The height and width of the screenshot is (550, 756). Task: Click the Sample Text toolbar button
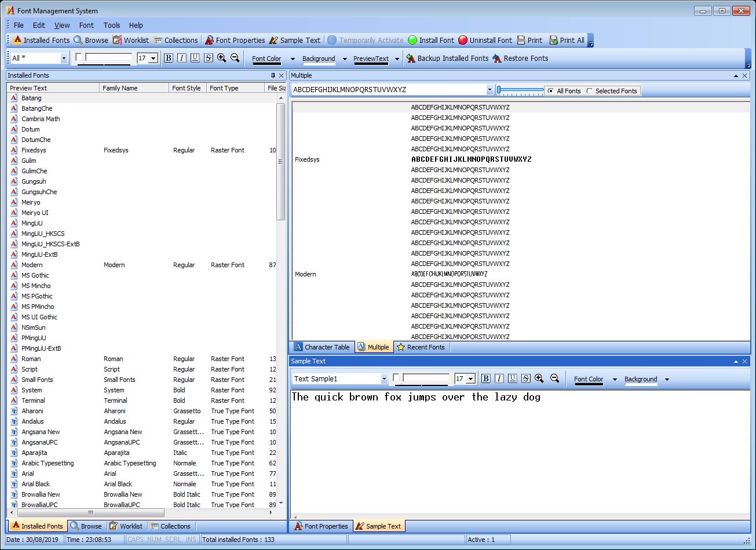295,40
